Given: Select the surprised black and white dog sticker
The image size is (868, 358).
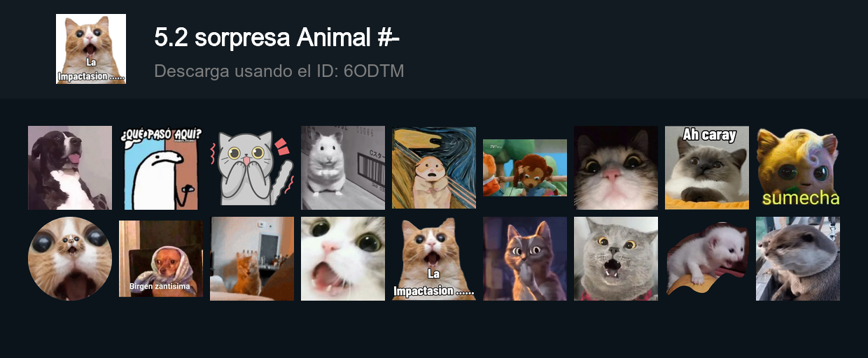Looking at the screenshot, I should pyautogui.click(x=70, y=168).
